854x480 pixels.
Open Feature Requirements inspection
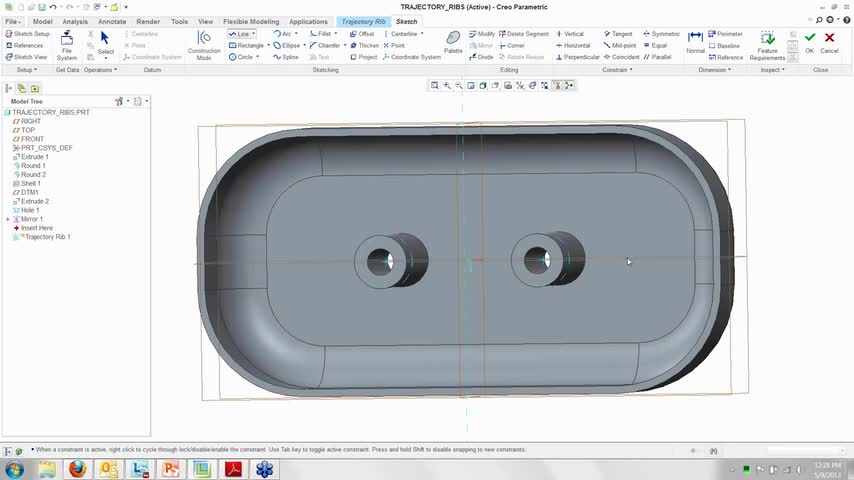click(767, 44)
